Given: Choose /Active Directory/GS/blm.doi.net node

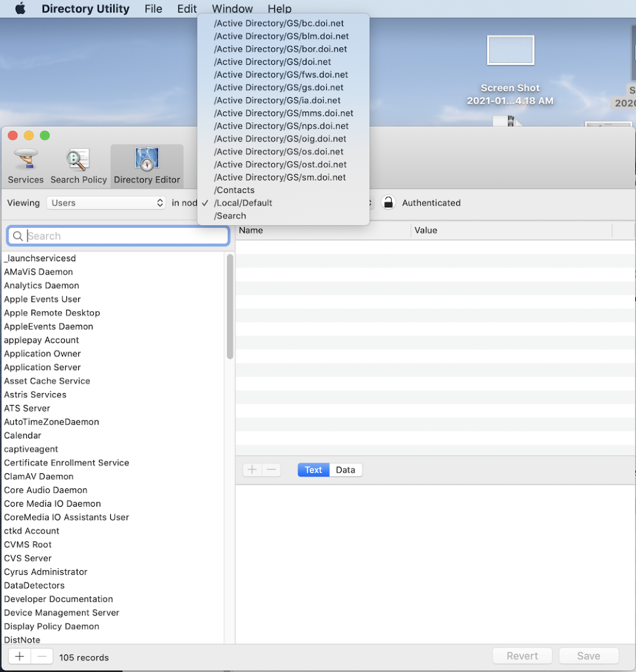Looking at the screenshot, I should [x=284, y=36].
